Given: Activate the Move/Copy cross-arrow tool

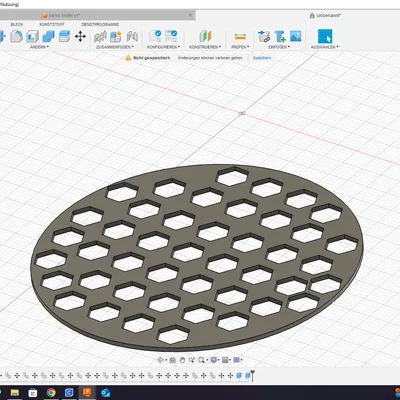Looking at the screenshot, I should [80, 36].
